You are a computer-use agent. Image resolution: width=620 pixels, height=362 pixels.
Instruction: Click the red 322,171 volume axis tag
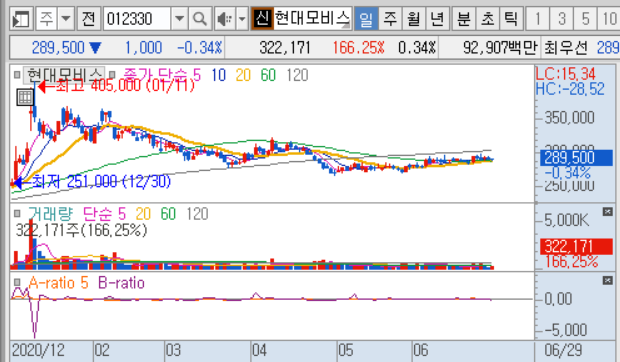tap(576, 246)
